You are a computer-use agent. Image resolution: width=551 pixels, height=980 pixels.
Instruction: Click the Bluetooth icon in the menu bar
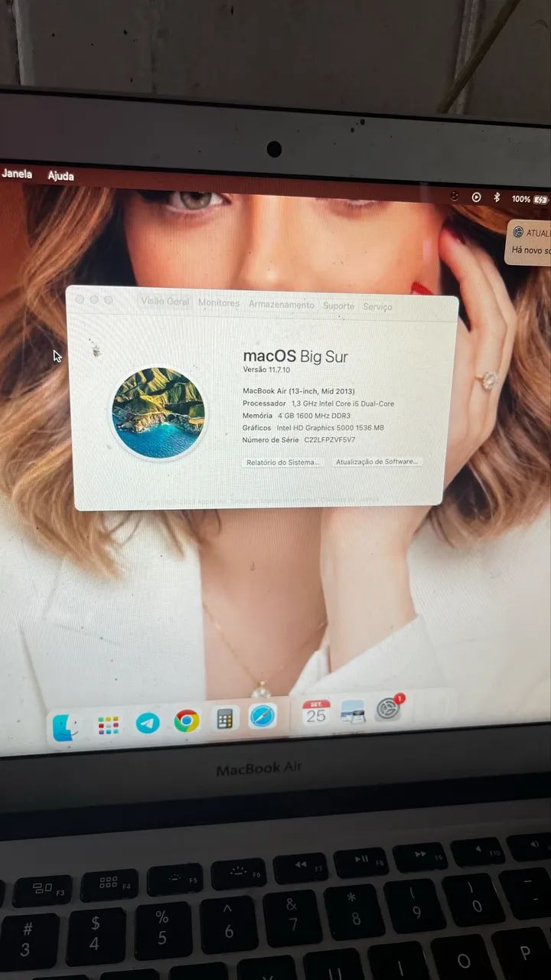(496, 198)
